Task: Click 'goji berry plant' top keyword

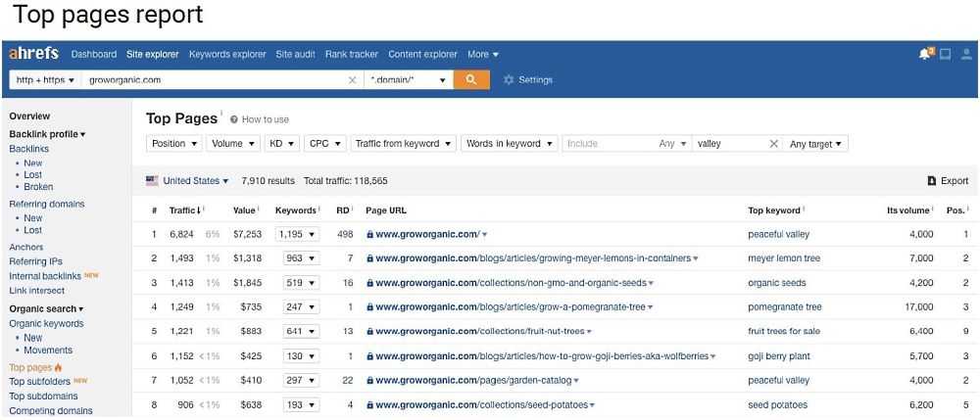Action: pos(779,356)
